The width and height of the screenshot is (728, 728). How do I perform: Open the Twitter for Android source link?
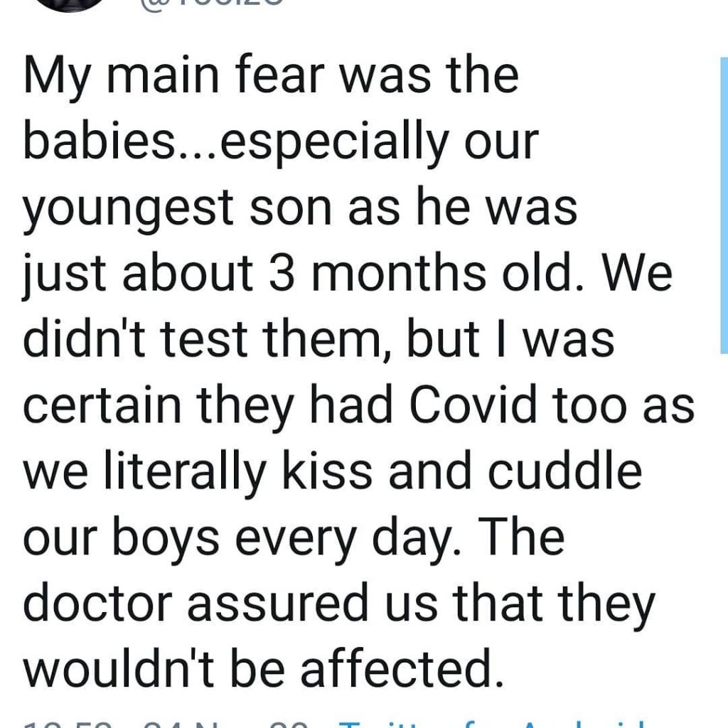[x=491, y=723]
